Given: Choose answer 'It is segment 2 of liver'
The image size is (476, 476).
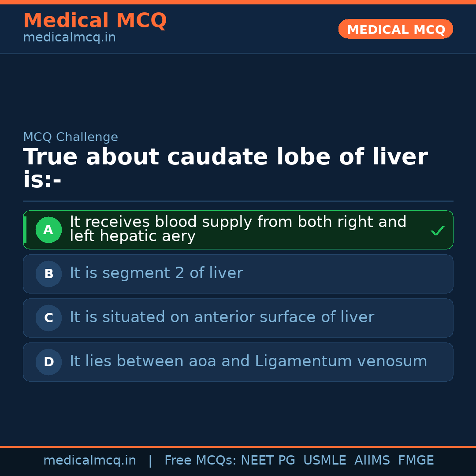Looking at the screenshot, I should coord(156,273).
